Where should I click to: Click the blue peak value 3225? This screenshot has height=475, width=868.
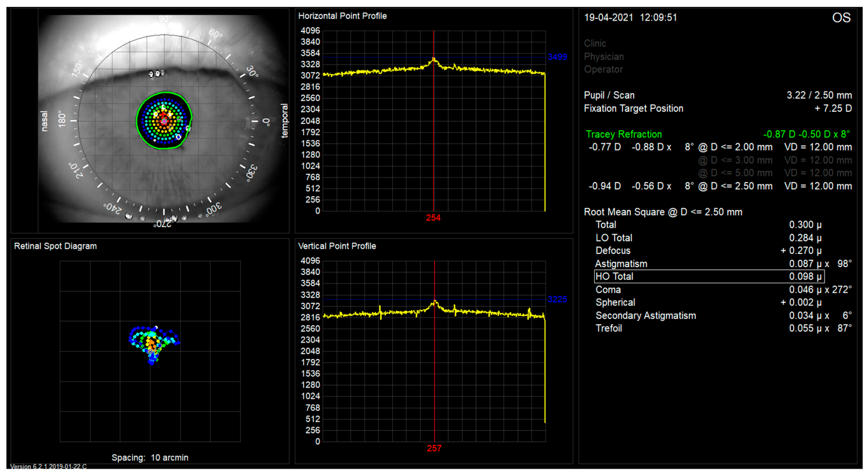point(557,299)
